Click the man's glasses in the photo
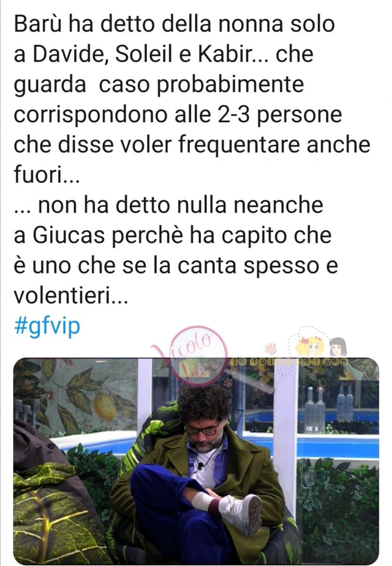The image size is (392, 566). pyautogui.click(x=203, y=429)
